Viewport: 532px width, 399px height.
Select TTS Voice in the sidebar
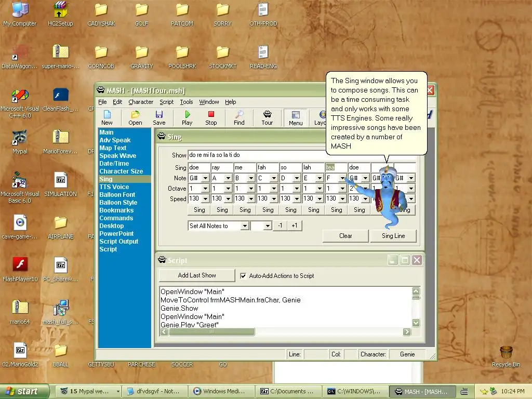[114, 187]
